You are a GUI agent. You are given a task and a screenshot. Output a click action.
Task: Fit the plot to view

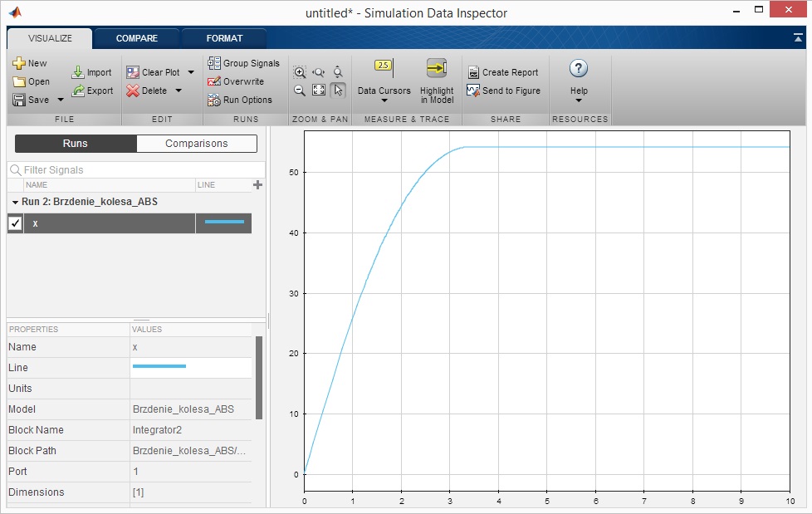pos(319,91)
